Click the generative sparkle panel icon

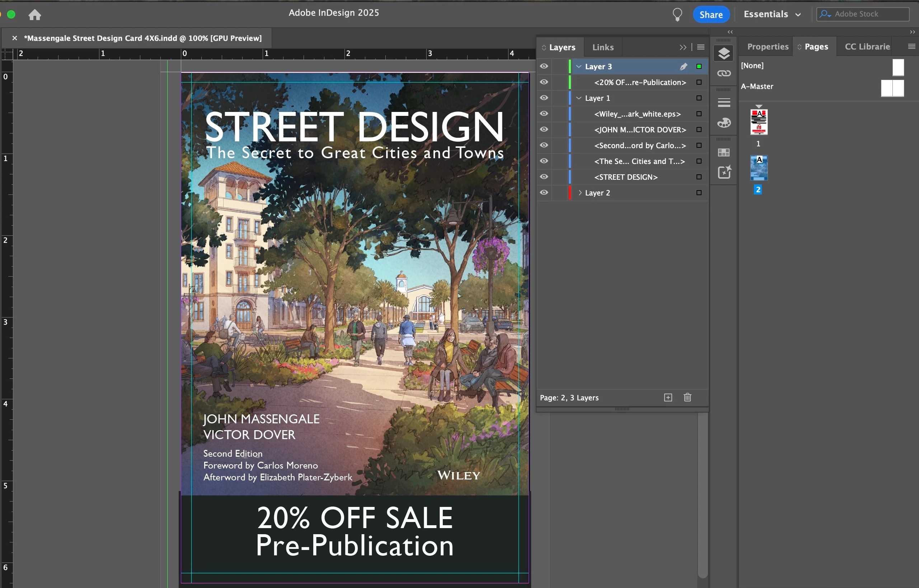click(724, 172)
